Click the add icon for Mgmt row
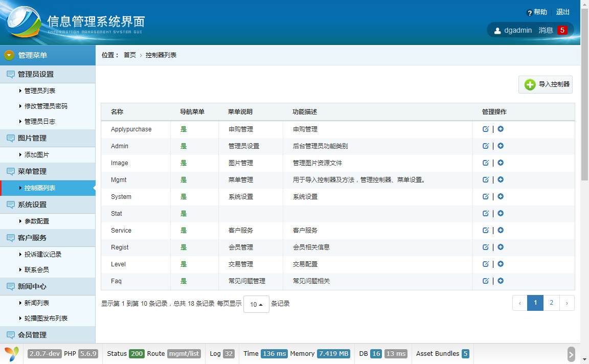 tap(501, 179)
